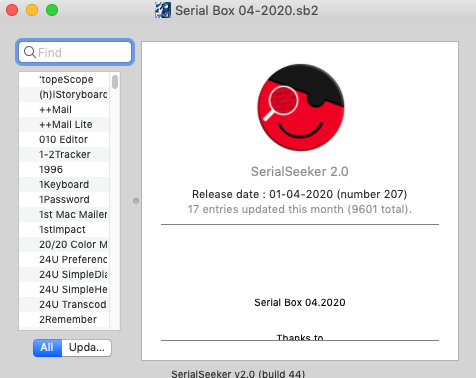Select the ++Mail entry
476x378 pixels.
pos(64,109)
